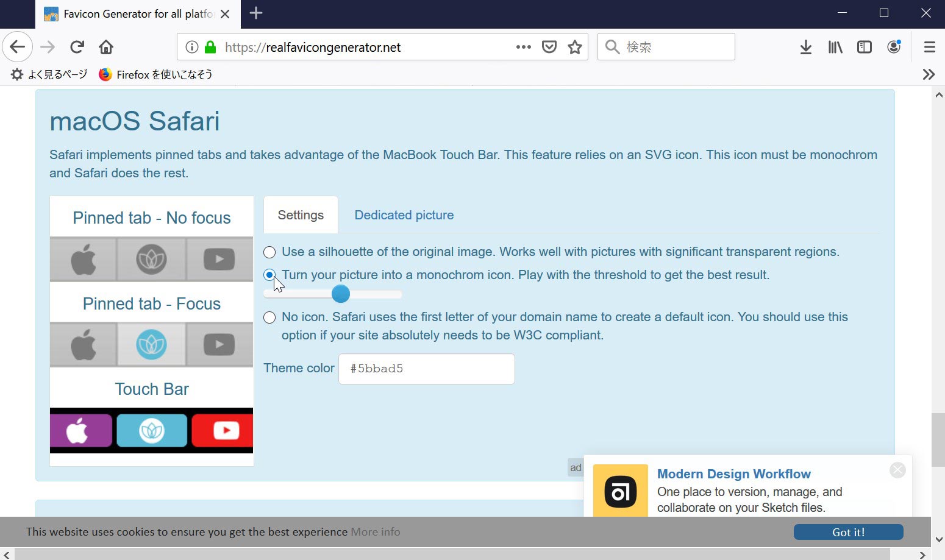Close the Modern Design Workflow ad
945x560 pixels.
(897, 470)
